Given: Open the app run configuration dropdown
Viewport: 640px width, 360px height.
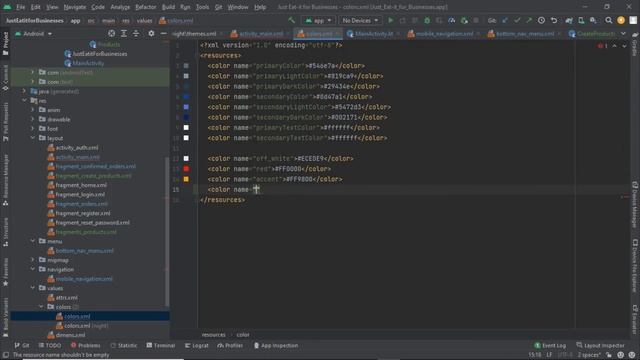Looking at the screenshot, I should pyautogui.click(x=318, y=20).
